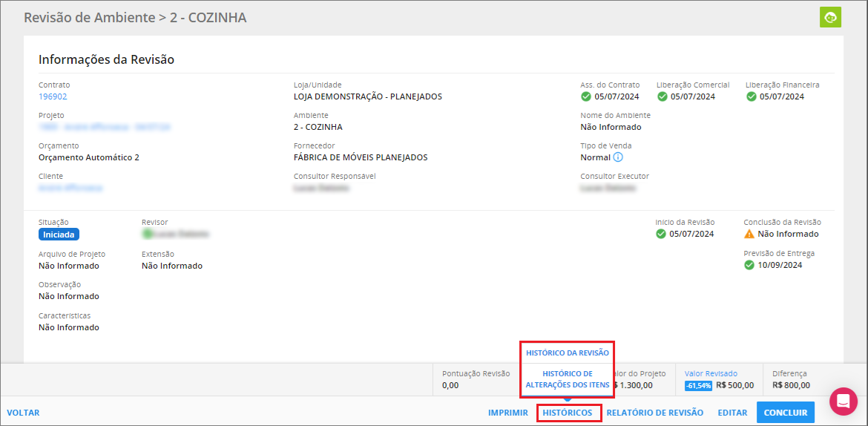Click the Imprimir button
The width and height of the screenshot is (868, 426).
[508, 413]
